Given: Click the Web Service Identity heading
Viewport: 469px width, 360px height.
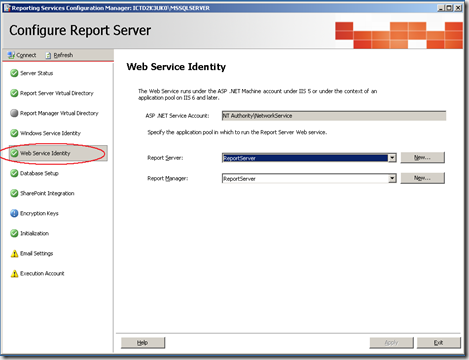Looking at the screenshot, I should (176, 67).
